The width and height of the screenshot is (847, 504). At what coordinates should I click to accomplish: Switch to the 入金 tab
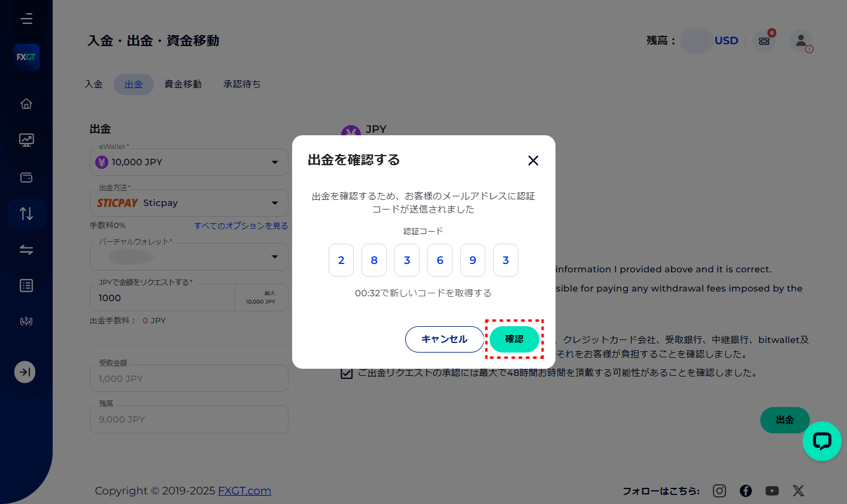[93, 84]
